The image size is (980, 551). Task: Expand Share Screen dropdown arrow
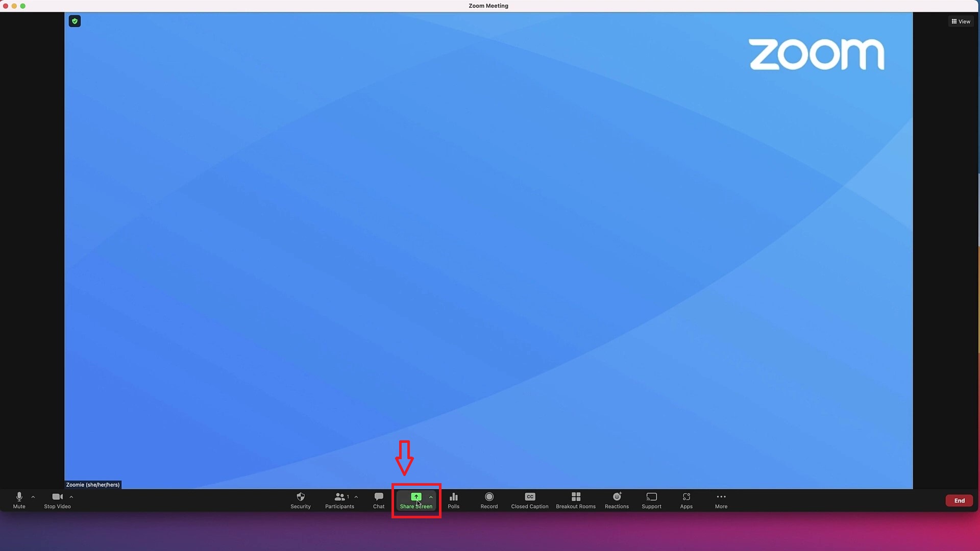point(430,497)
